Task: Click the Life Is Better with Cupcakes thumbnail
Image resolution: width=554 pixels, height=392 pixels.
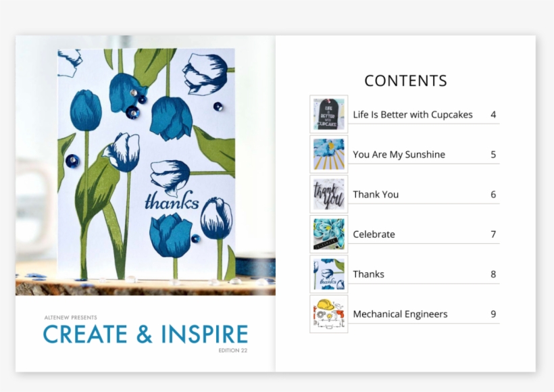Action: [x=328, y=112]
